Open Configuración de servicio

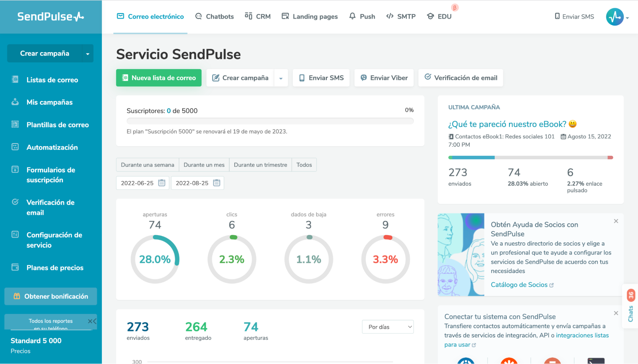click(x=54, y=240)
